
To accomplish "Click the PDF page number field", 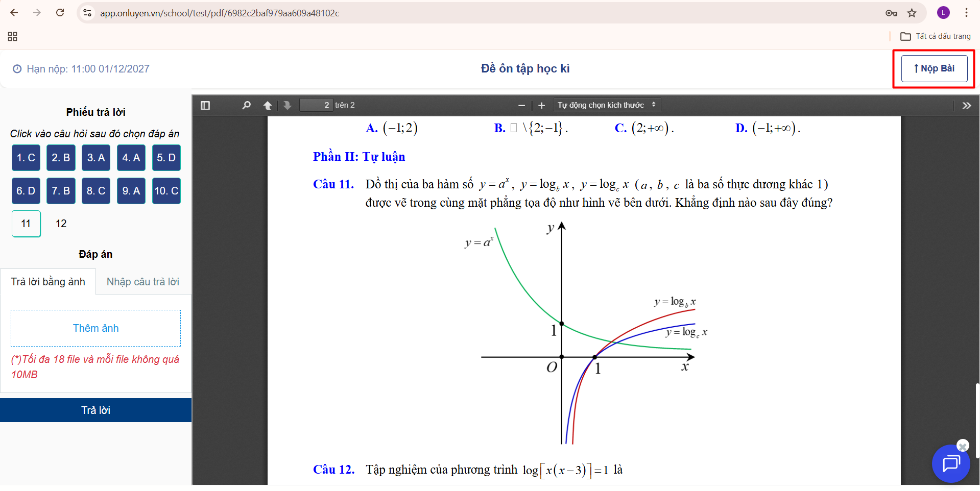I will 316,105.
